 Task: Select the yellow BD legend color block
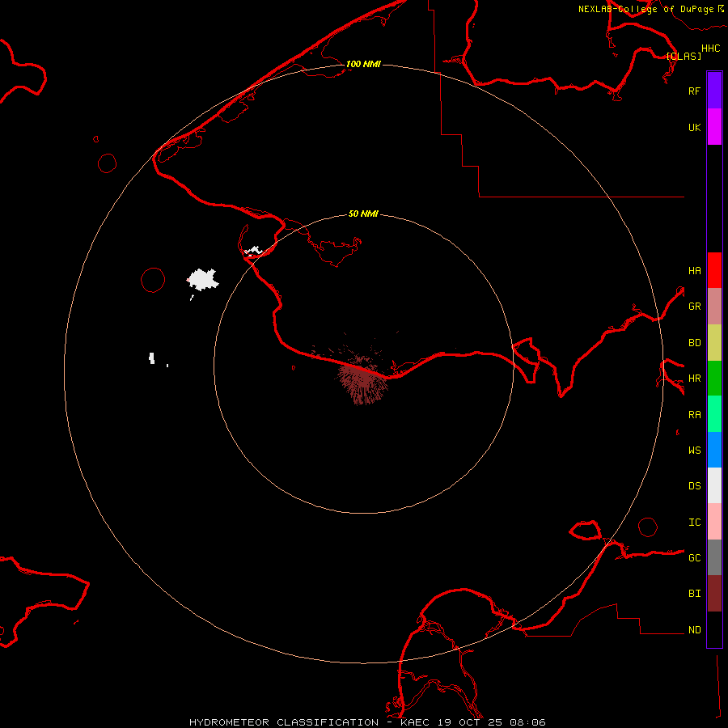coord(714,343)
